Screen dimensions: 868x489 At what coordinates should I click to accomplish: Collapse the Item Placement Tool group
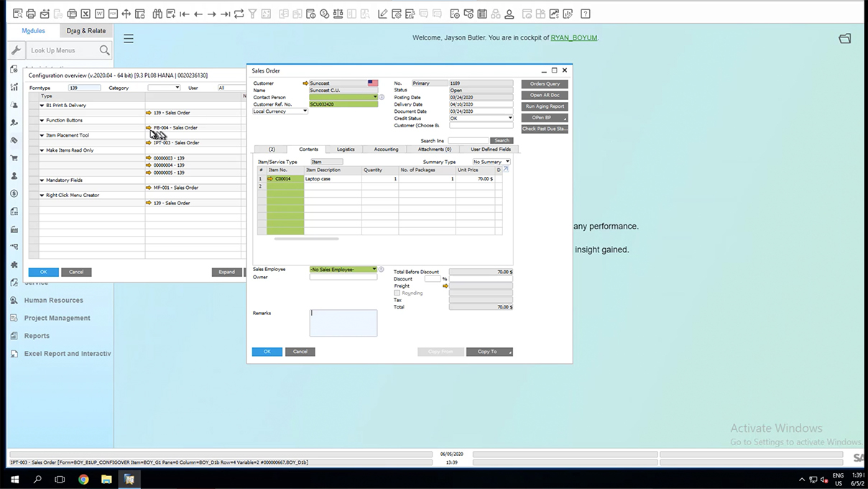pyautogui.click(x=42, y=135)
